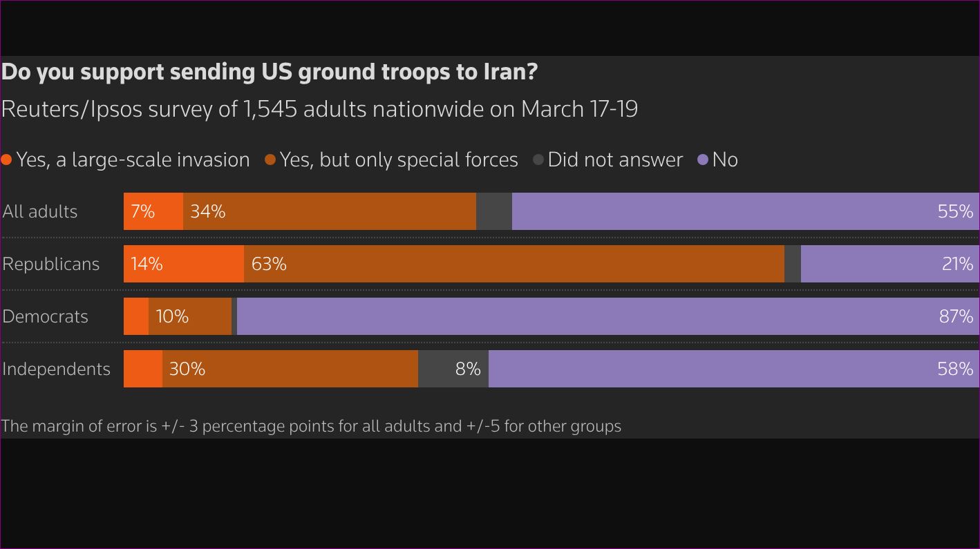Select 'Did not answer' legend label

click(x=615, y=160)
